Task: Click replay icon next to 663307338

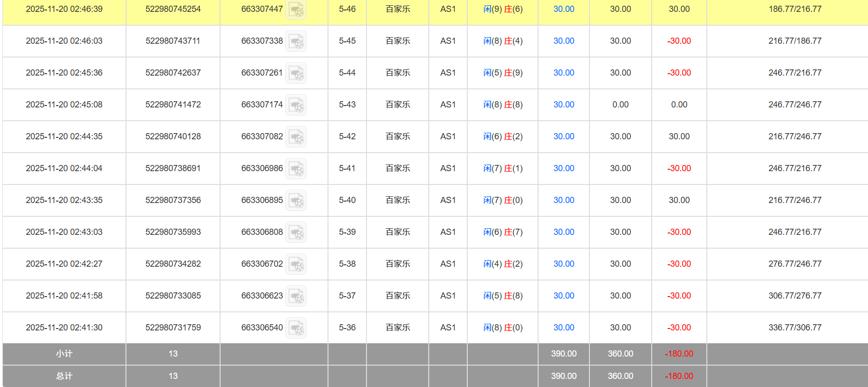Action: 296,41
